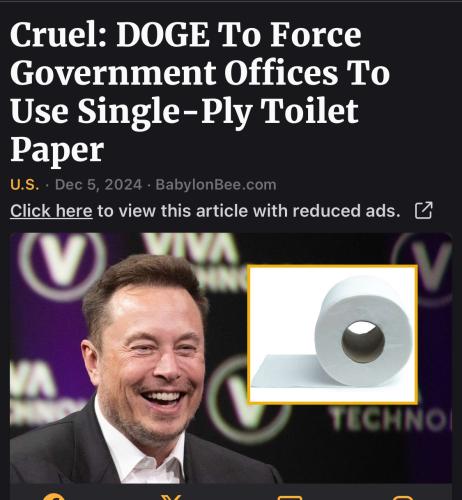Tap the third share icon in the bottom bar
This screenshot has height=500, width=462.
coord(289,498)
